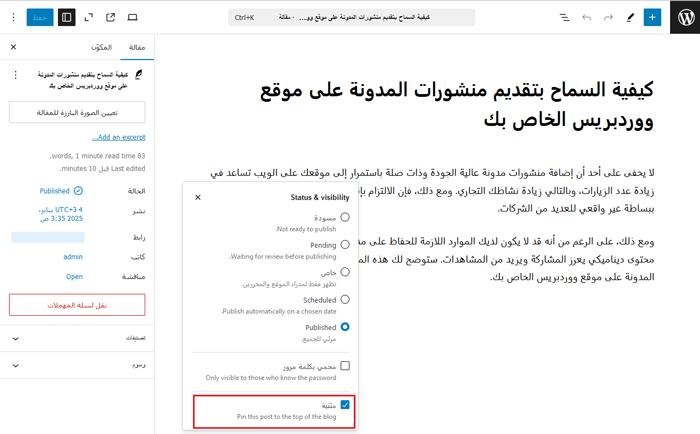This screenshot has width=700, height=434.
Task: Click the Published status check icon
Action: coord(78,191)
